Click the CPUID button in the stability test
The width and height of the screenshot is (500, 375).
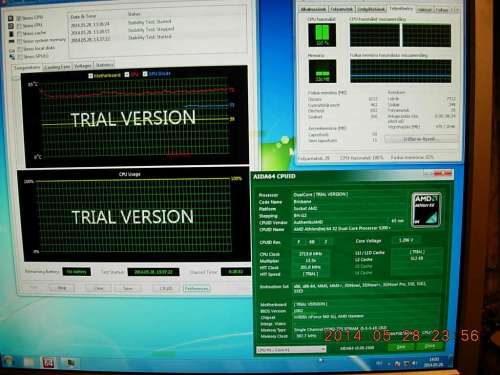pyautogui.click(x=166, y=288)
